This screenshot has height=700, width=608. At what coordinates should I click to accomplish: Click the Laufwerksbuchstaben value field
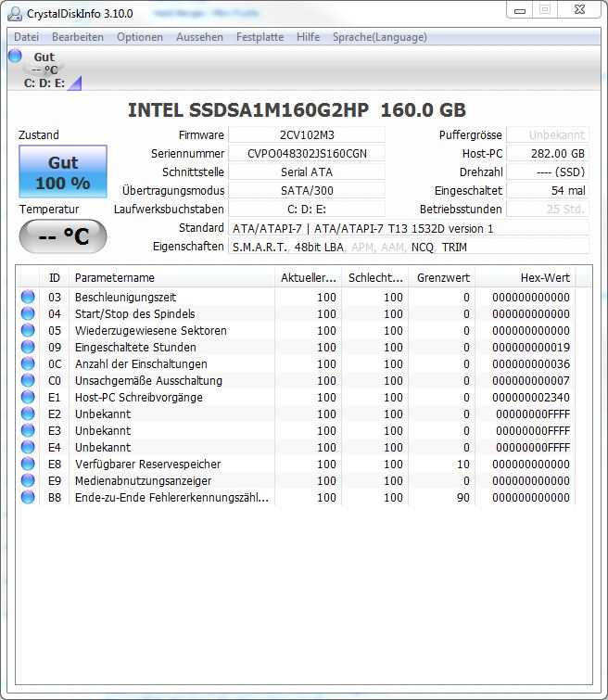307,209
